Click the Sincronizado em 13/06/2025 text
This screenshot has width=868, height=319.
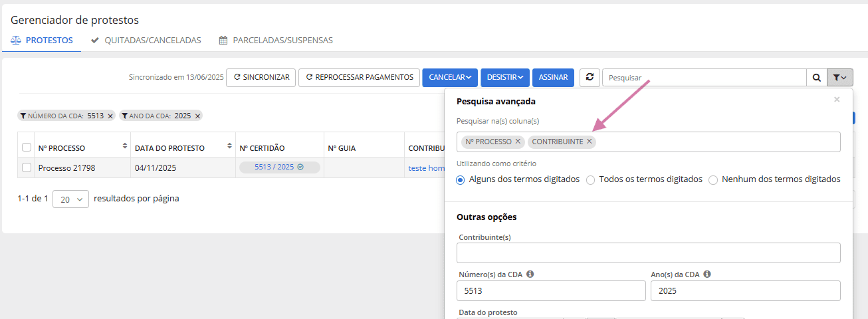pyautogui.click(x=176, y=78)
